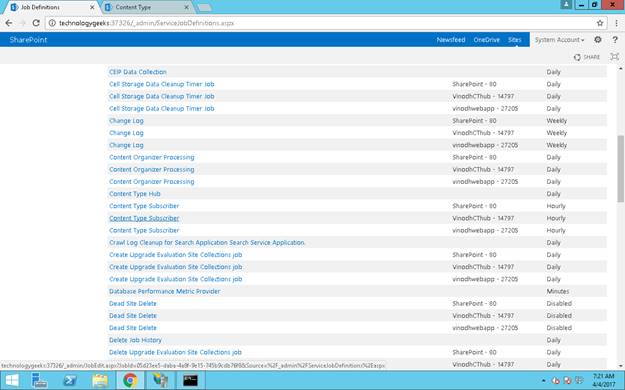Click the address bar URL
This screenshot has width=625, height=390.
tap(146, 23)
